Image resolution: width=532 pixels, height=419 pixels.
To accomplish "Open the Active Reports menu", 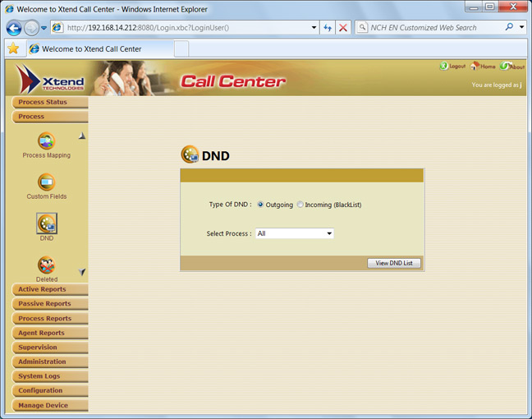I will click(50, 289).
